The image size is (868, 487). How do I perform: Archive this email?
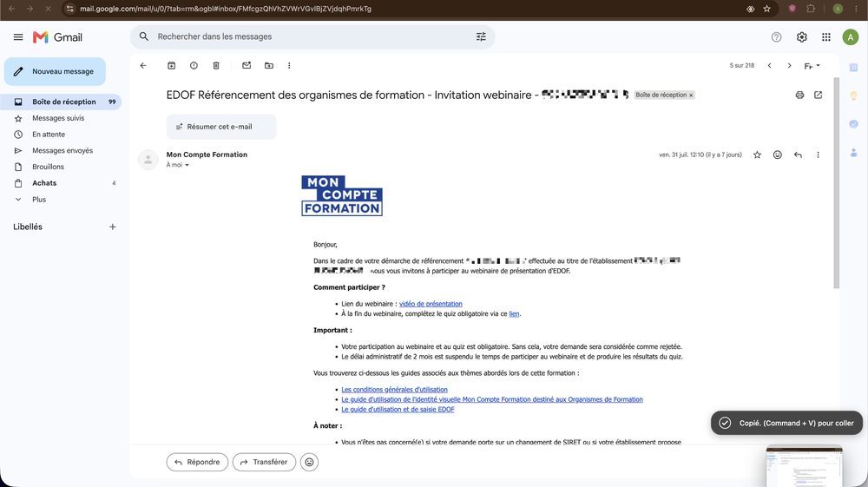coord(172,65)
